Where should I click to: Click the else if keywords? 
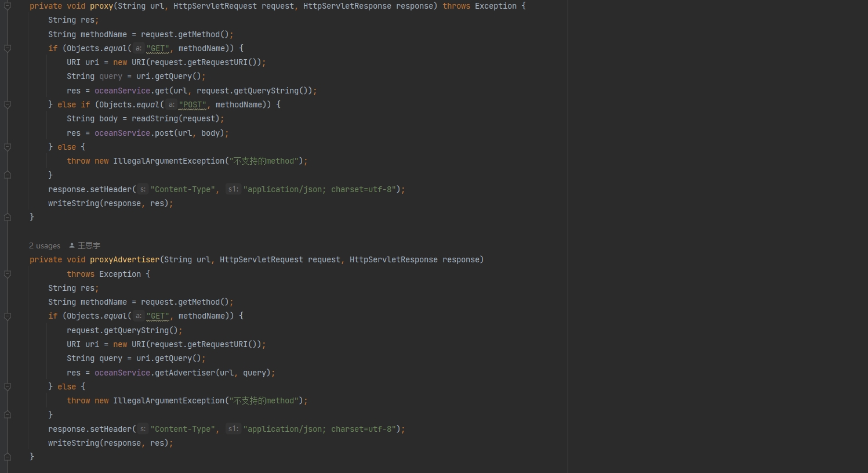click(74, 104)
